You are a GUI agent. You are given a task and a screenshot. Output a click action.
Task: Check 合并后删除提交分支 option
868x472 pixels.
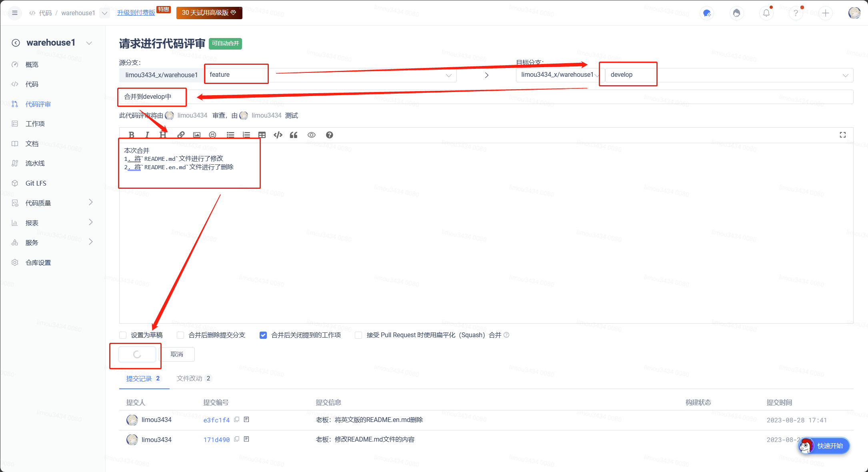[x=181, y=335]
